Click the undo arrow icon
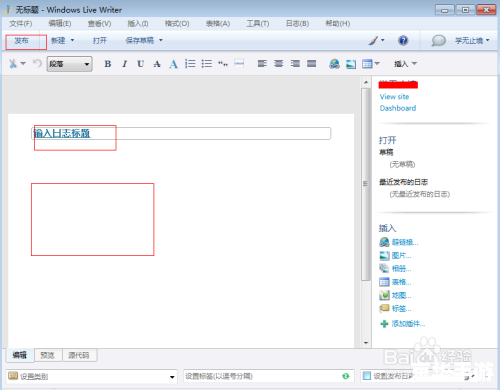 pos(37,63)
